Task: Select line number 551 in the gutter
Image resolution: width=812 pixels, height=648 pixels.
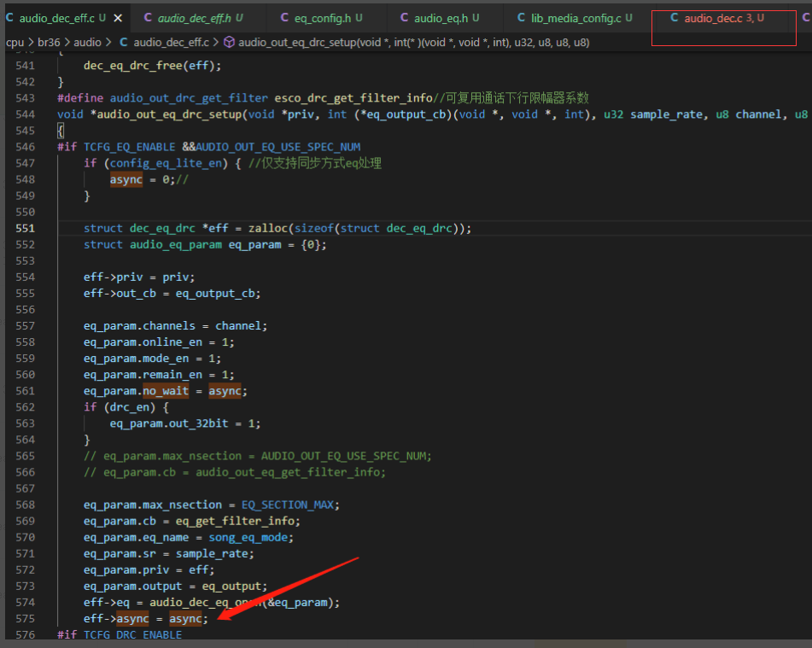Action: click(x=25, y=229)
